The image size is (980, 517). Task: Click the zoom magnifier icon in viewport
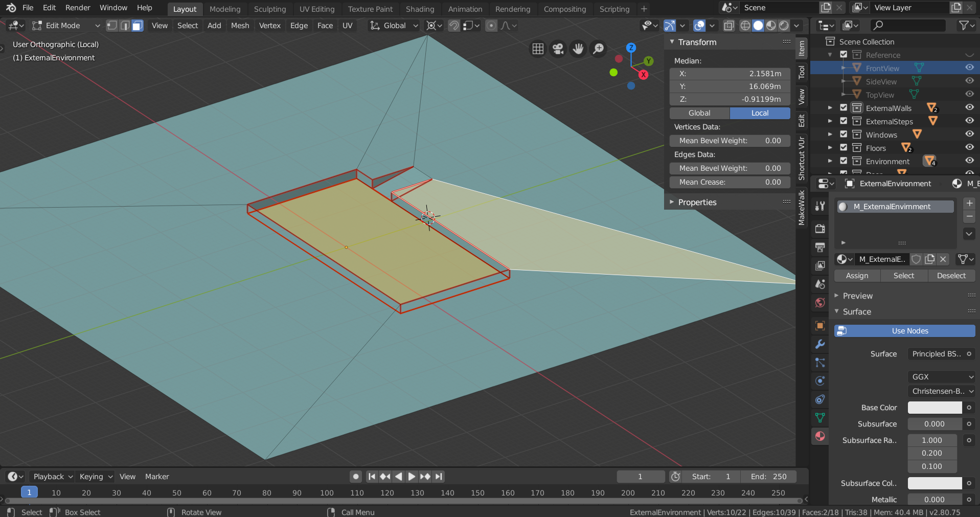598,49
